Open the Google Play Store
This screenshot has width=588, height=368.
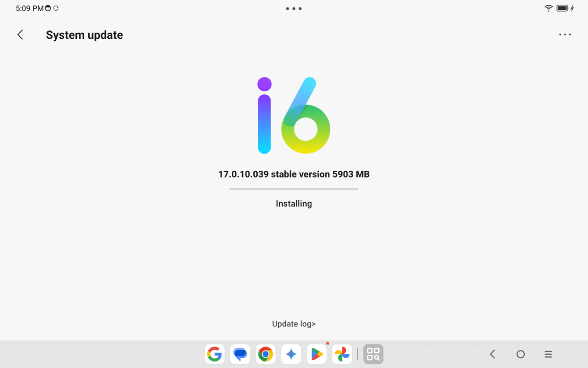point(316,354)
